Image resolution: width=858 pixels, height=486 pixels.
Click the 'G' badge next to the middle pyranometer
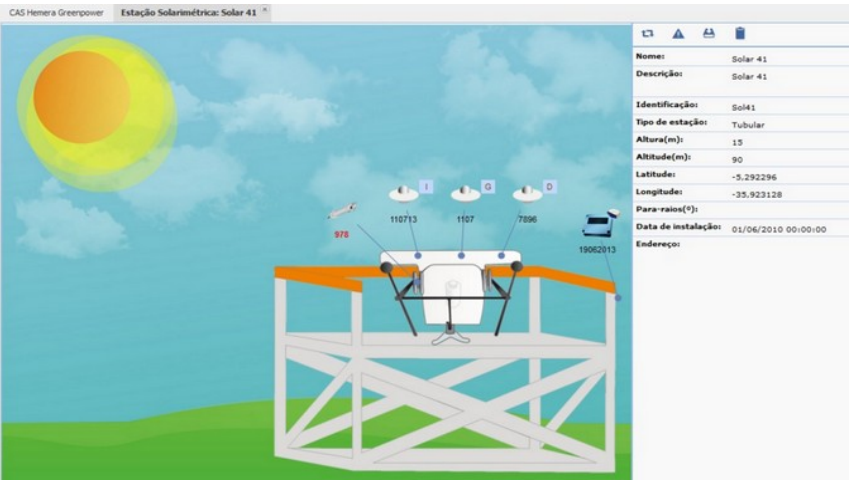click(x=488, y=187)
